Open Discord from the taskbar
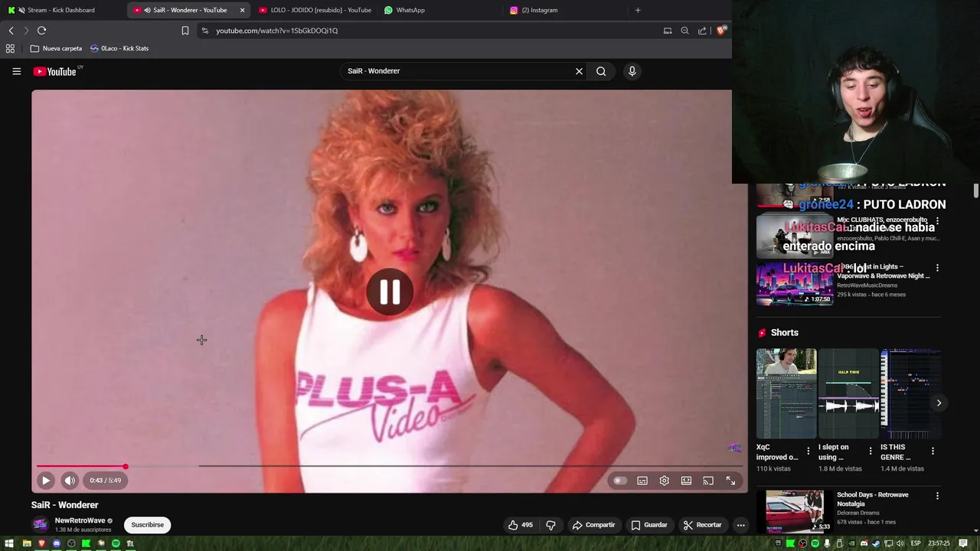 click(x=56, y=543)
